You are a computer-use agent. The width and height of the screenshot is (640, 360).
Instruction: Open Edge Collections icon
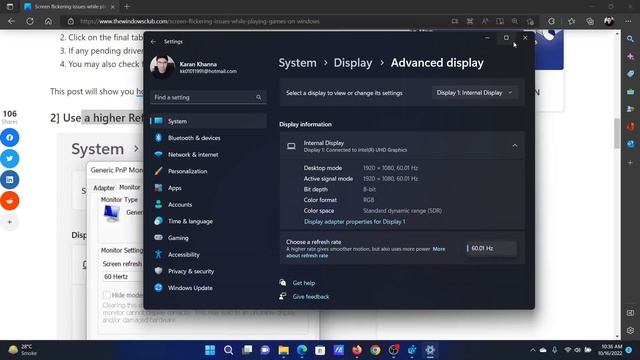point(590,21)
